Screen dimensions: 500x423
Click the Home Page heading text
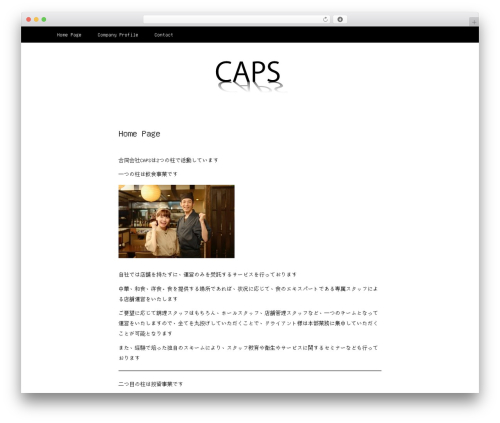[x=139, y=134]
